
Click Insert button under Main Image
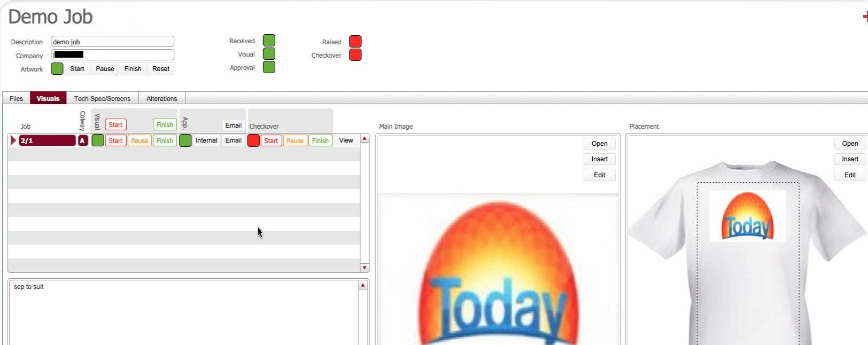pyautogui.click(x=599, y=159)
